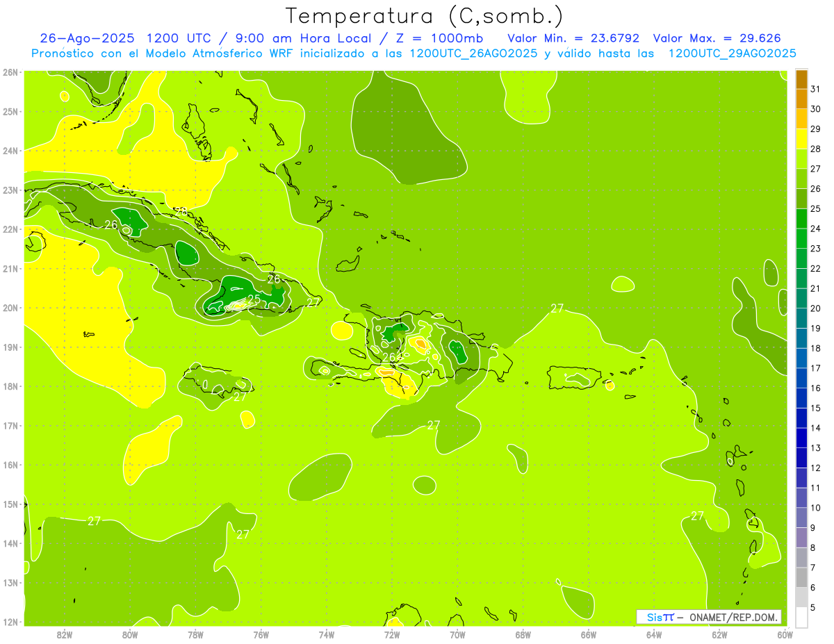This screenshot has height=644, width=834.
Task: Click the blue colorbar segment between 16 and 17
Action: [x=801, y=378]
